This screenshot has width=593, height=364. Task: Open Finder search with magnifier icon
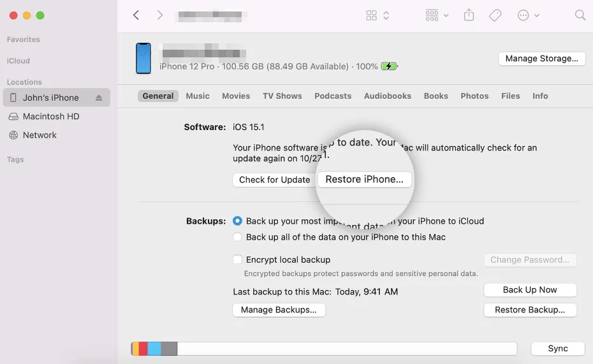pos(580,15)
